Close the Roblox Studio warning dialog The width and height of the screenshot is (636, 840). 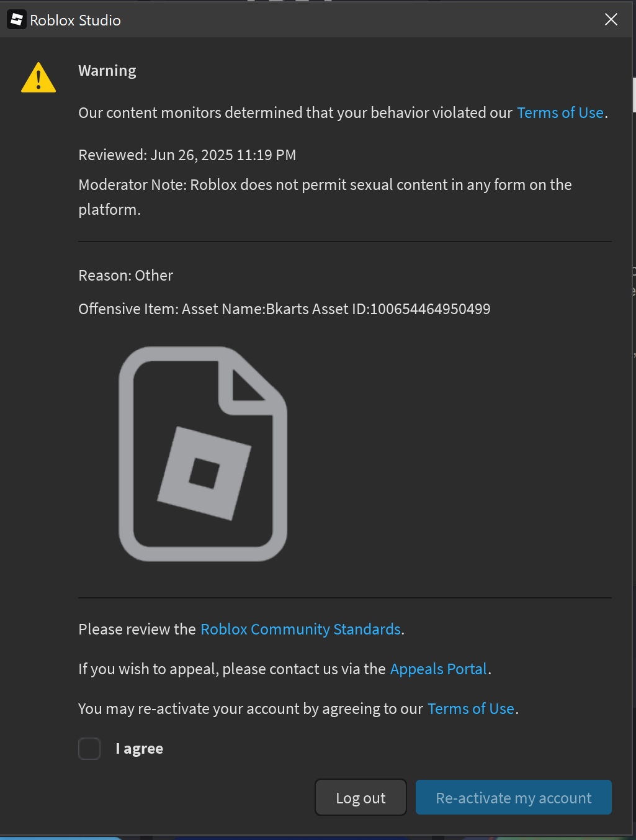click(611, 19)
